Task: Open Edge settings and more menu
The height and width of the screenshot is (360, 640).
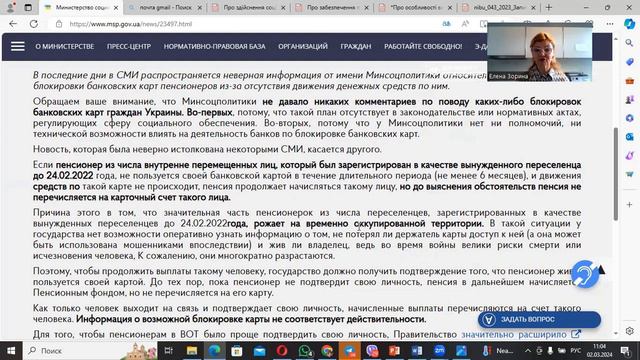Action: point(610,24)
